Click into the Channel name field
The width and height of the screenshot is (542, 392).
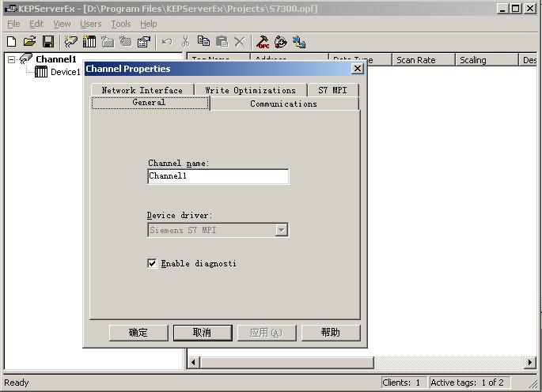[218, 176]
